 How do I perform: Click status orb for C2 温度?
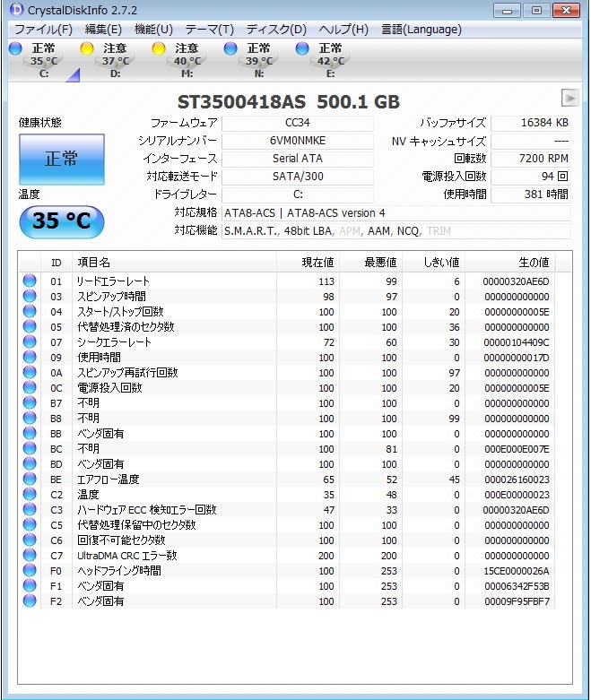click(30, 494)
